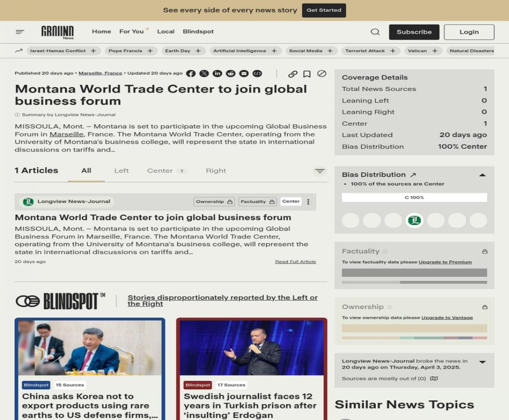Screen dimensions: 509x420
Task: Click the Subscribe button
Action: coord(414,32)
